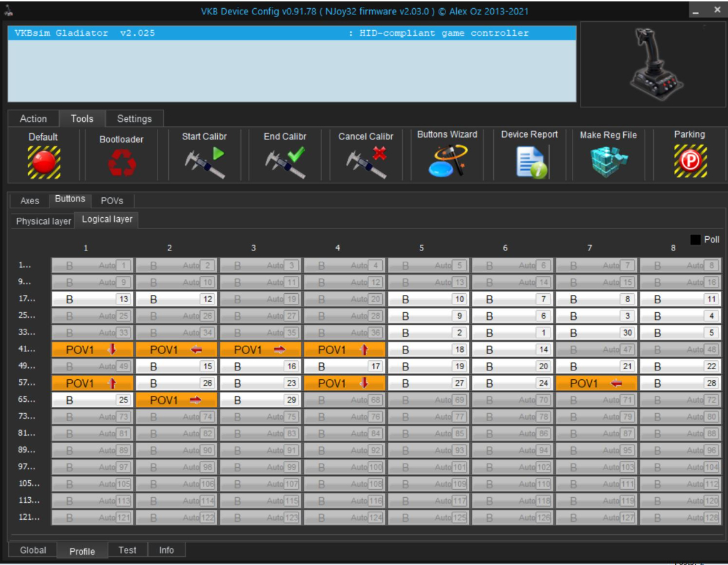Select the Action tab

[33, 119]
